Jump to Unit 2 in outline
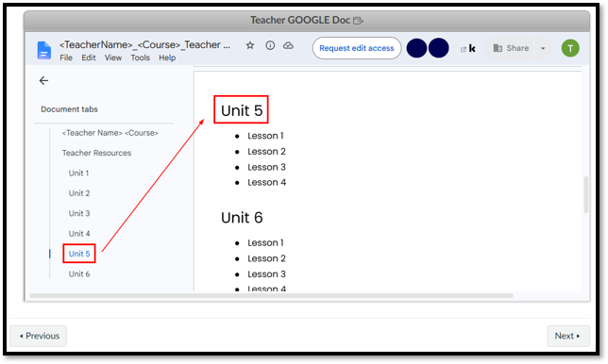 point(79,193)
